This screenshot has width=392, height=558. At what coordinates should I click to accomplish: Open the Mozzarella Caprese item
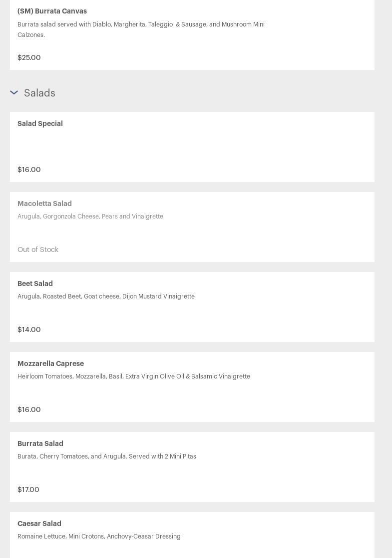coord(50,363)
